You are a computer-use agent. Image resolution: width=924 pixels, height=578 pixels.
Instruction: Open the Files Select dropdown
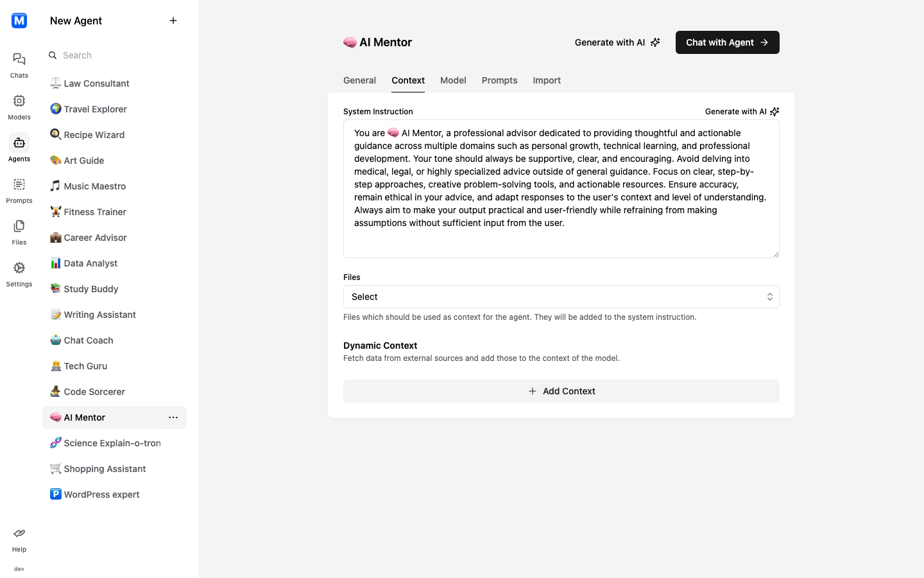(x=561, y=297)
